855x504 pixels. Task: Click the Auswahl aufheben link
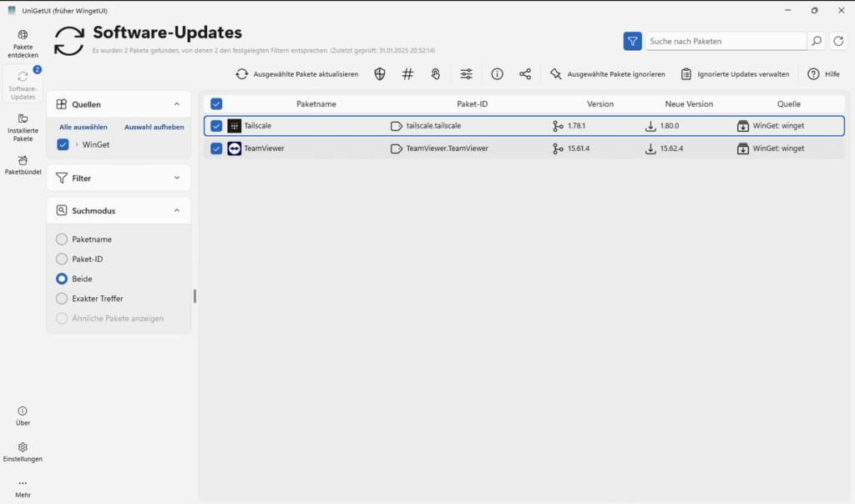pos(154,127)
